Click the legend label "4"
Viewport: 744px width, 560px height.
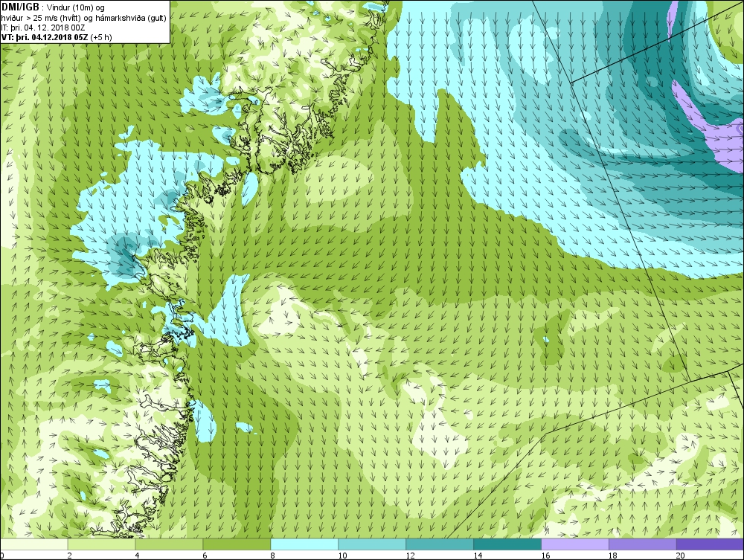click(x=137, y=556)
